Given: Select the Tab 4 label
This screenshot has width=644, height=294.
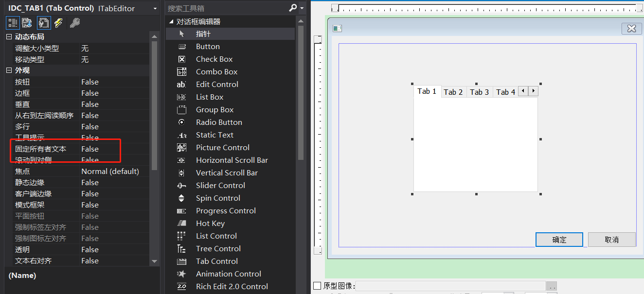Looking at the screenshot, I should click(505, 92).
